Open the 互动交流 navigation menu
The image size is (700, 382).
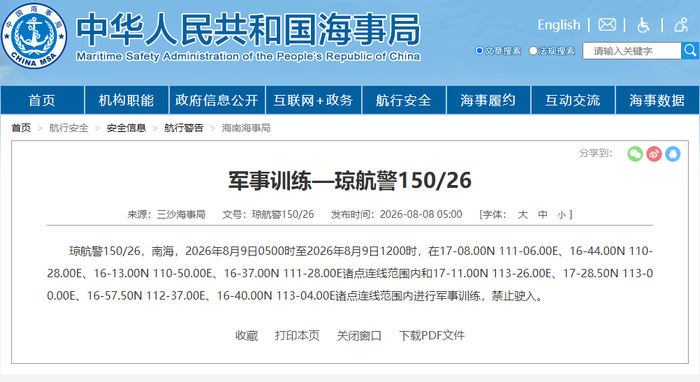[573, 100]
